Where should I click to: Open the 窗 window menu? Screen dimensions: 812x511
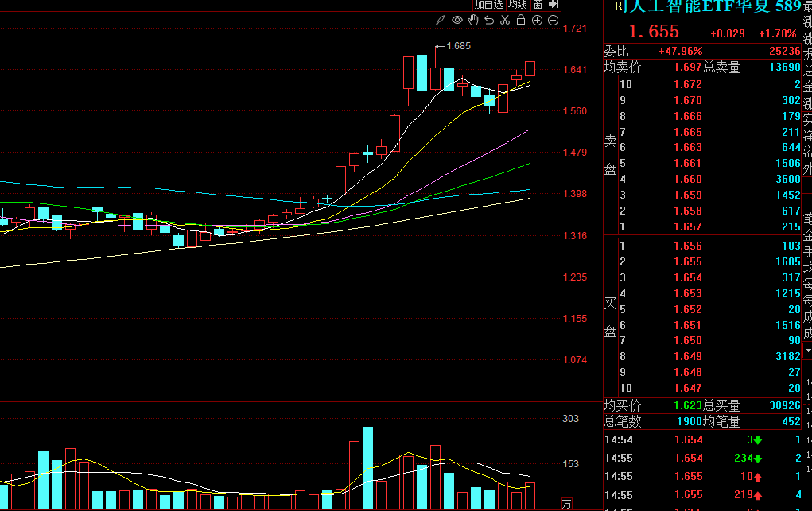538,5
